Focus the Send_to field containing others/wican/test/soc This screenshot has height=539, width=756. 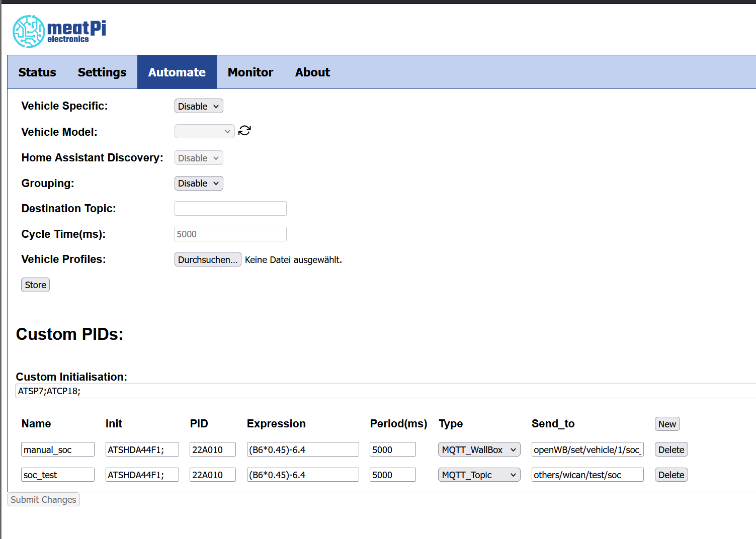tap(587, 475)
